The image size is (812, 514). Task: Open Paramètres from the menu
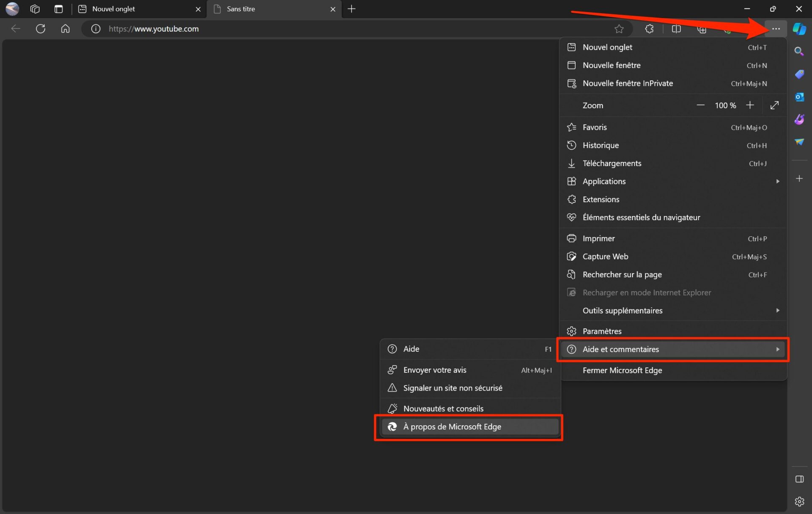click(673, 331)
